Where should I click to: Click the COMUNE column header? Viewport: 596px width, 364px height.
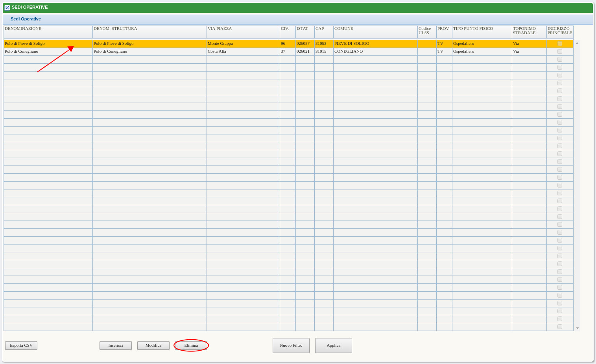(344, 29)
